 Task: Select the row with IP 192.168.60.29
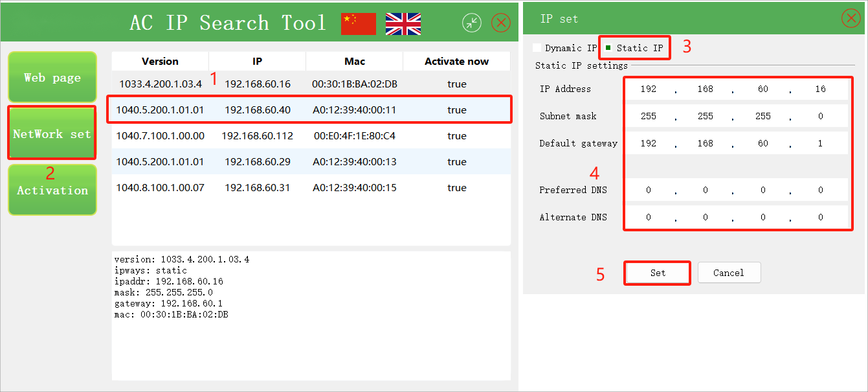click(311, 162)
